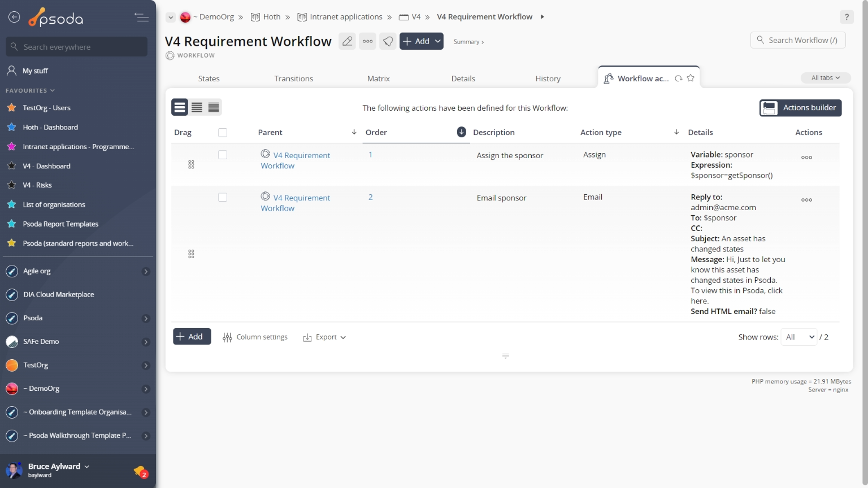The height and width of the screenshot is (488, 868).
Task: Click the List of organisations favourite star
Action: click(11, 204)
